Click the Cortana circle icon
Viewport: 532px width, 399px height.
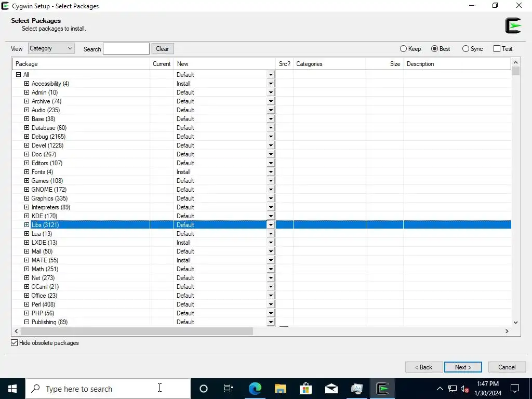tap(203, 389)
